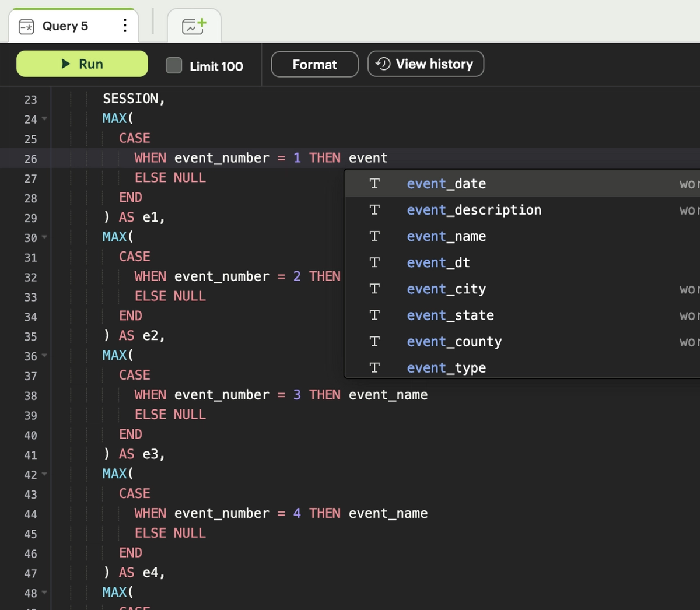Click the query icon on the Query 5 tab
700x610 pixels.
pos(26,26)
